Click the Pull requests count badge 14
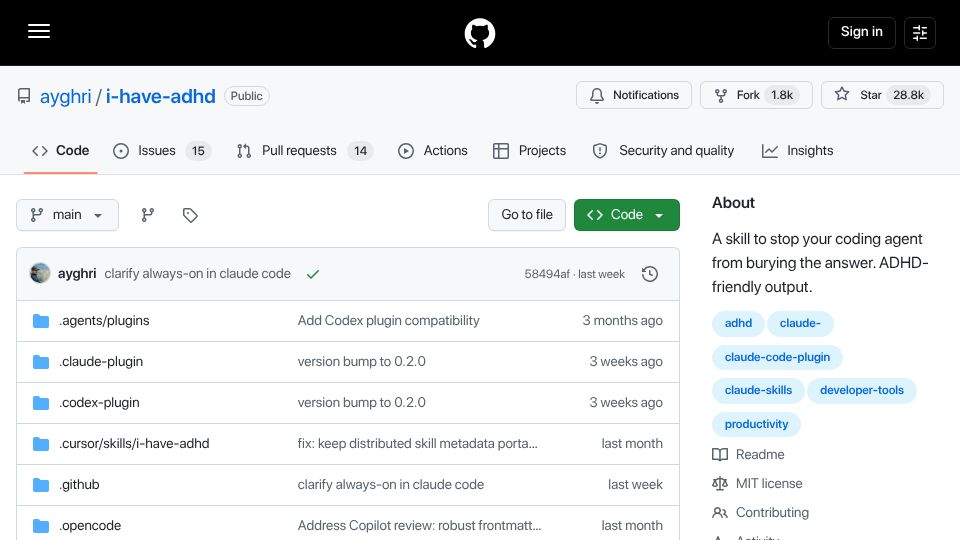The image size is (960, 540). (x=361, y=151)
